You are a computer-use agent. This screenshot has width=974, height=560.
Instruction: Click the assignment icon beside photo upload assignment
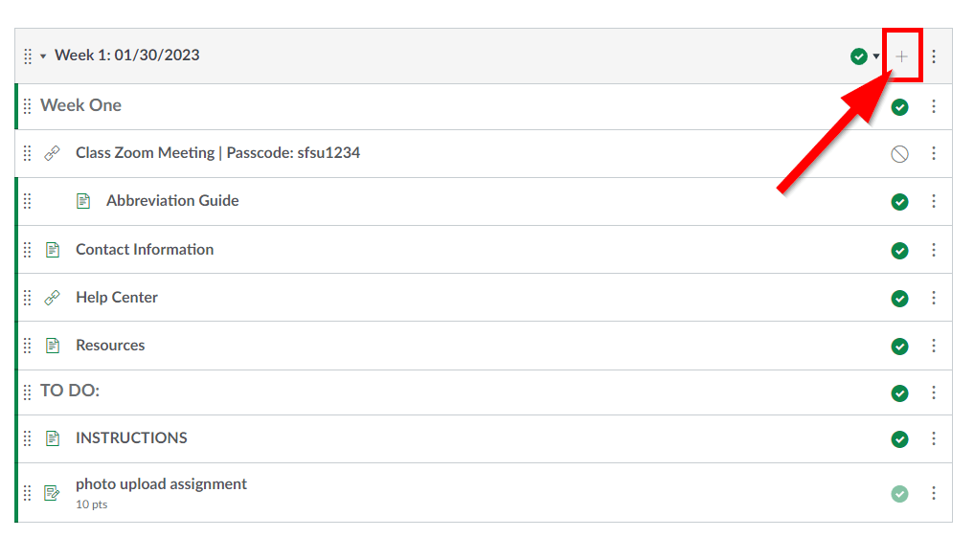[53, 493]
